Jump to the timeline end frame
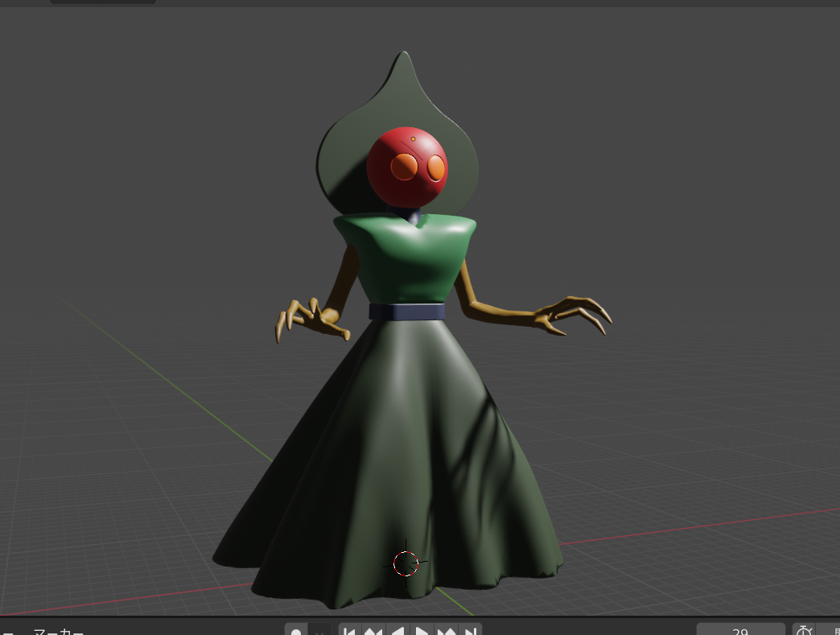840x635 pixels. (471, 631)
